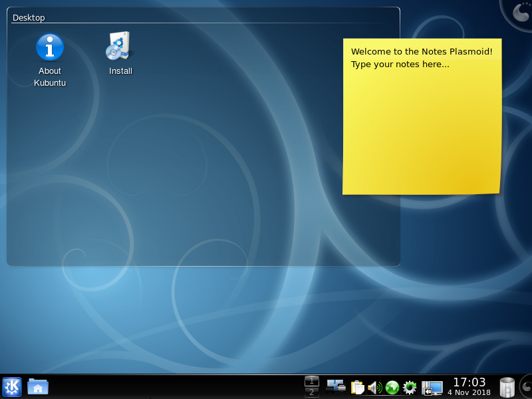
Task: Click the gear update notifier tray icon
Action: 410,387
